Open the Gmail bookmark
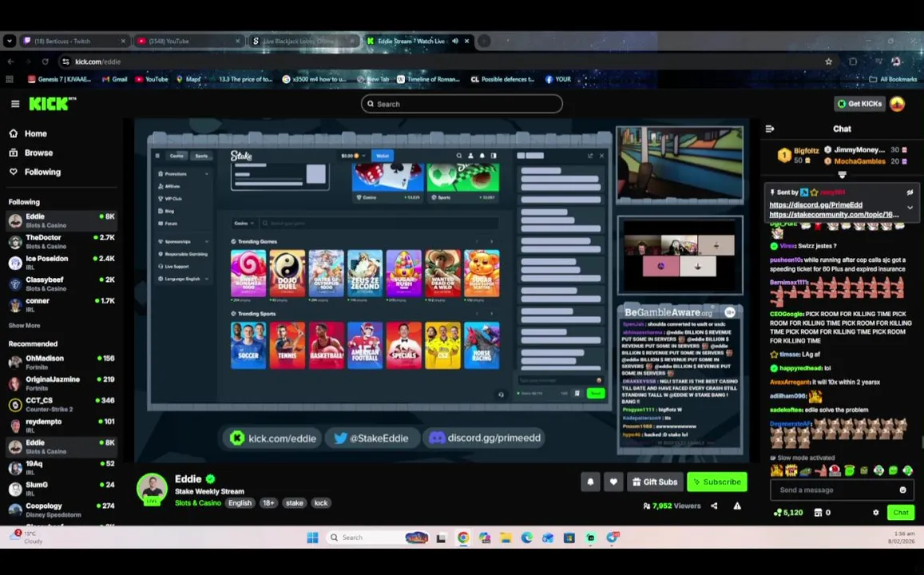 click(115, 79)
